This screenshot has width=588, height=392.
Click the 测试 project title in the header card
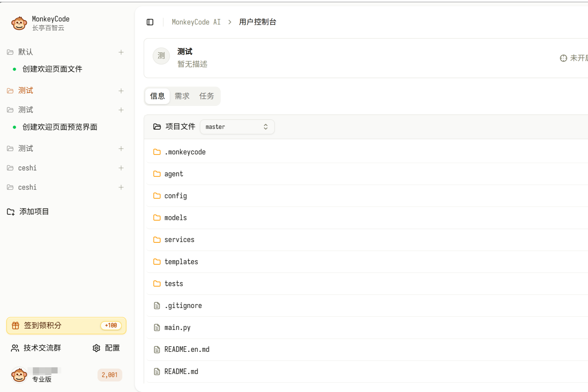pos(185,51)
